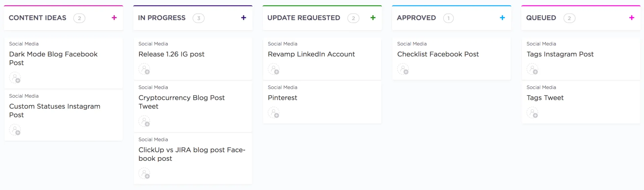Click Social Media label on Custom Statuses card
644x190 pixels.
[24, 96]
